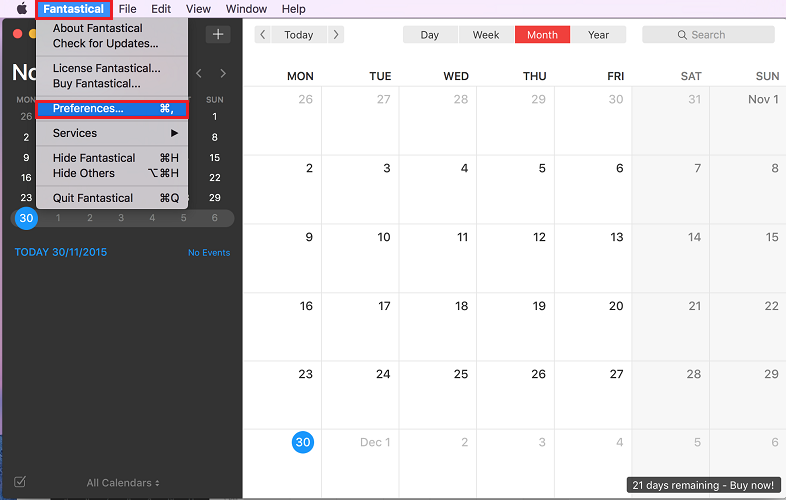Choose Hide Fantastical
Screen dimensions: 786x500
pos(112,158)
